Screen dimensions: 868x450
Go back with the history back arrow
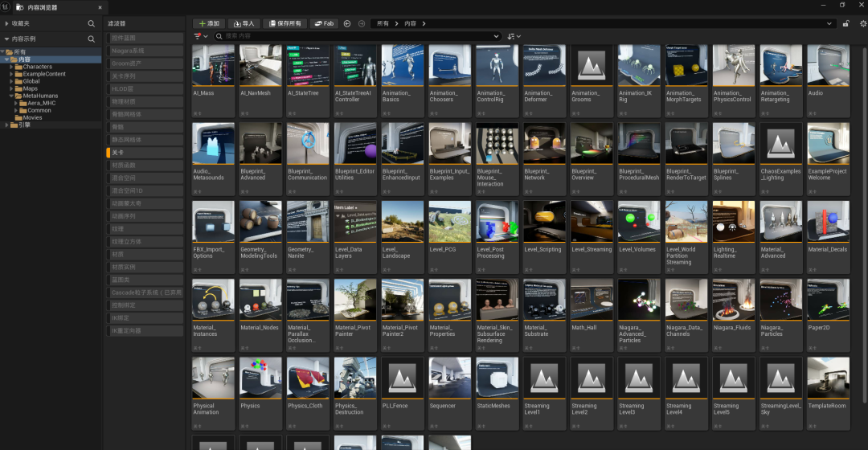pos(347,24)
